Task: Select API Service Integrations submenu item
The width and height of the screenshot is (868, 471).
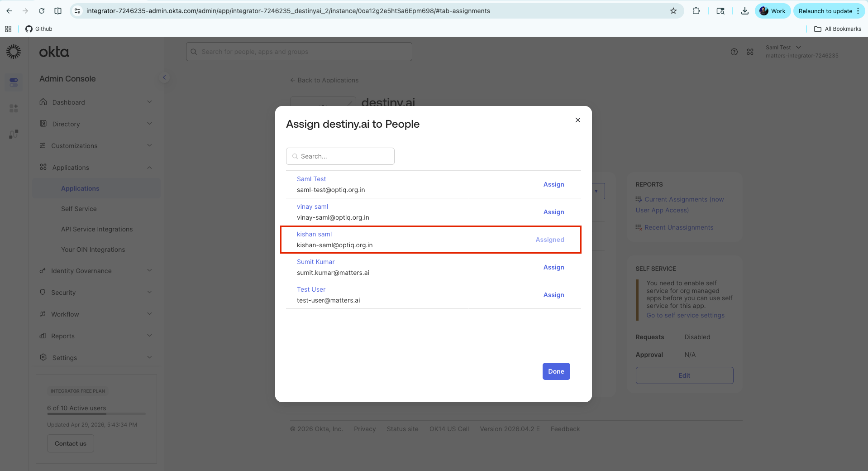Action: pyautogui.click(x=97, y=229)
